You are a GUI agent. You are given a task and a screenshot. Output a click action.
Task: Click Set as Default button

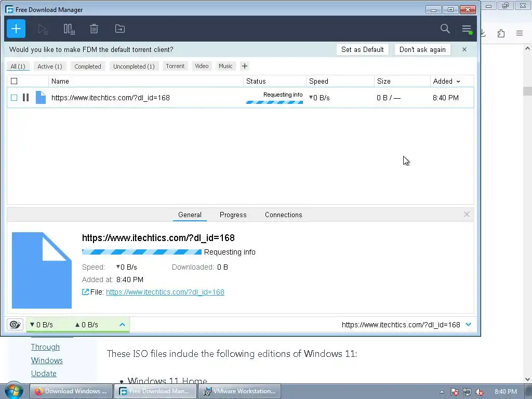point(362,49)
